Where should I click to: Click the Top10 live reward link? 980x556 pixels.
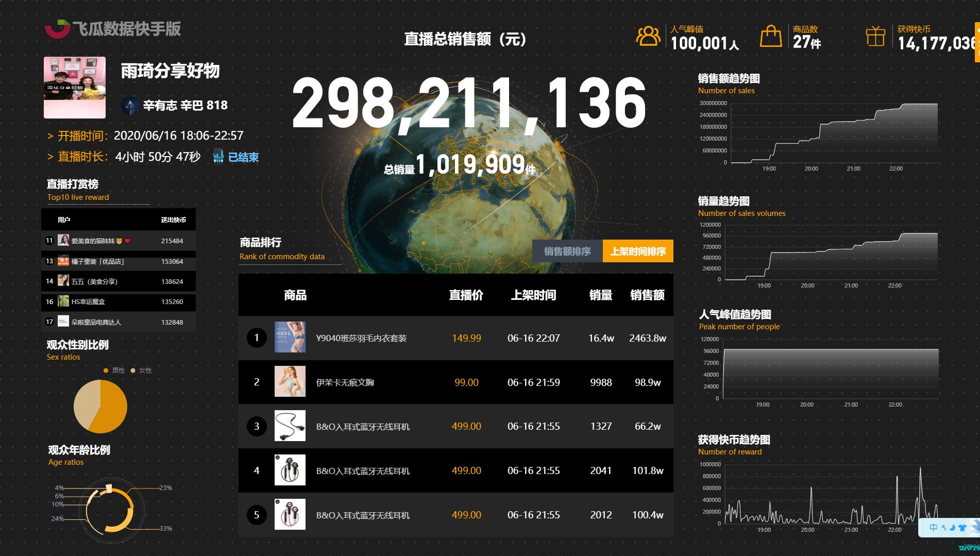click(x=77, y=197)
